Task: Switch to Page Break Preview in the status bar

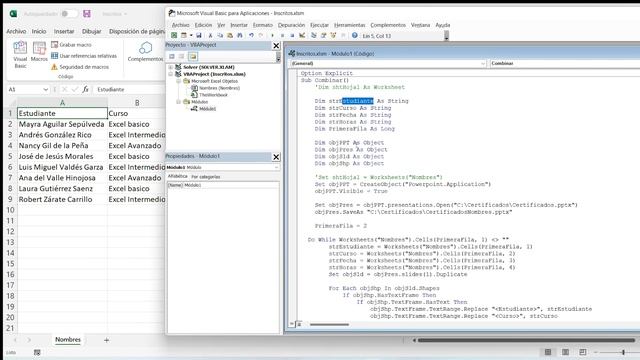Action: (x=582, y=352)
